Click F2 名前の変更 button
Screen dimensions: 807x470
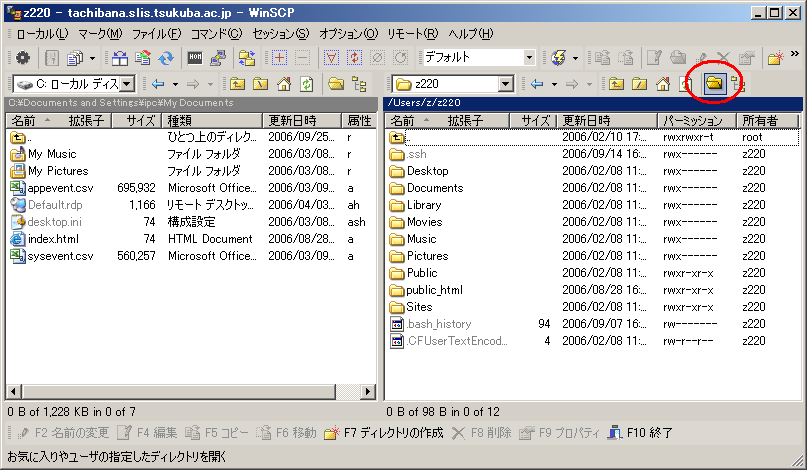coord(63,433)
